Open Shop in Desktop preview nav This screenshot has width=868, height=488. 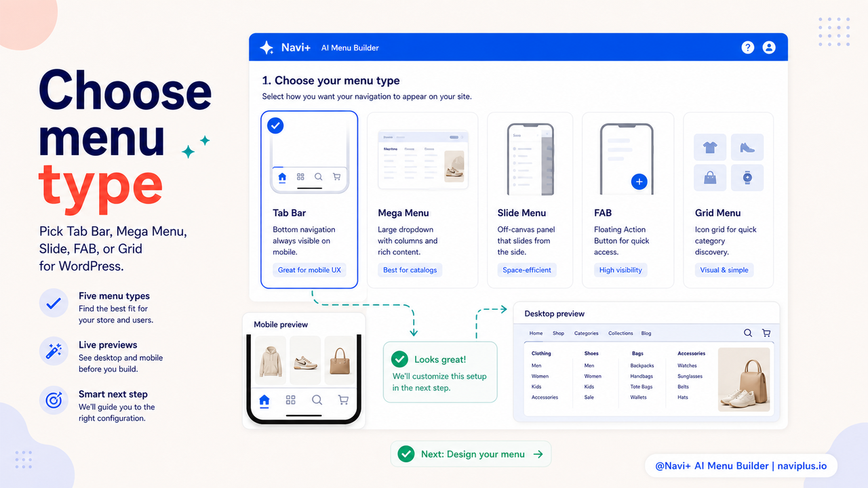click(x=558, y=333)
